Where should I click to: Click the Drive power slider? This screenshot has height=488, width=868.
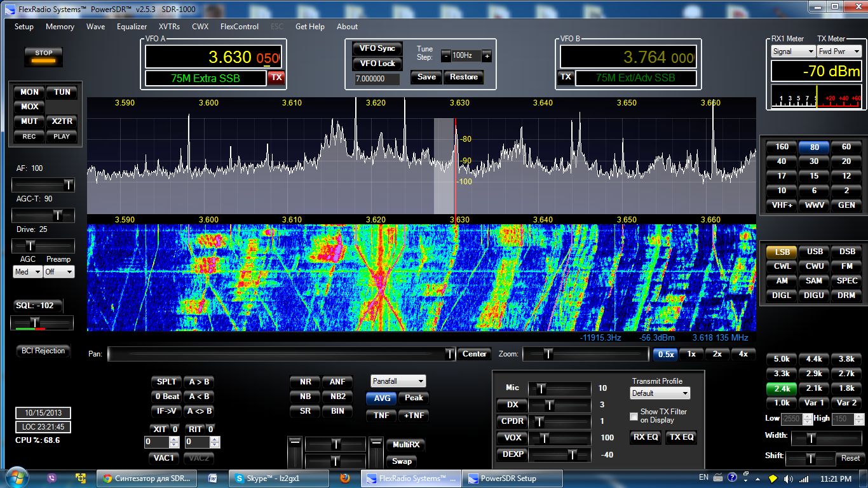click(x=43, y=245)
